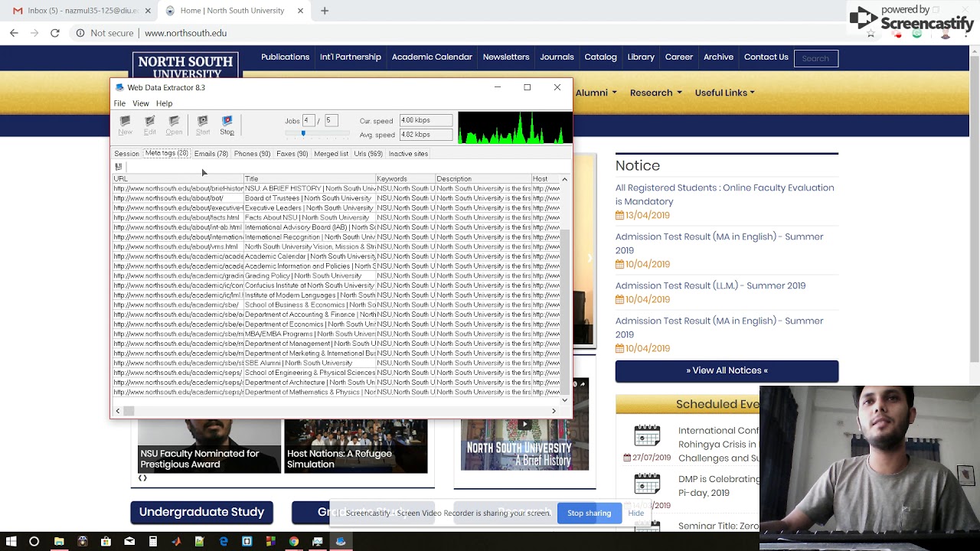Open the Academic Calendar link in the header
Viewport: 980px width, 551px height.
(x=432, y=57)
